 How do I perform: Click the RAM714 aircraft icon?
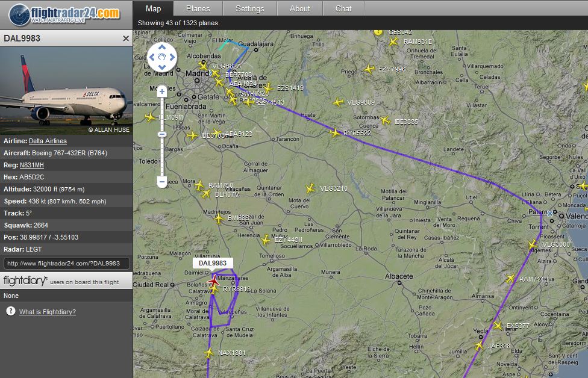click(510, 279)
